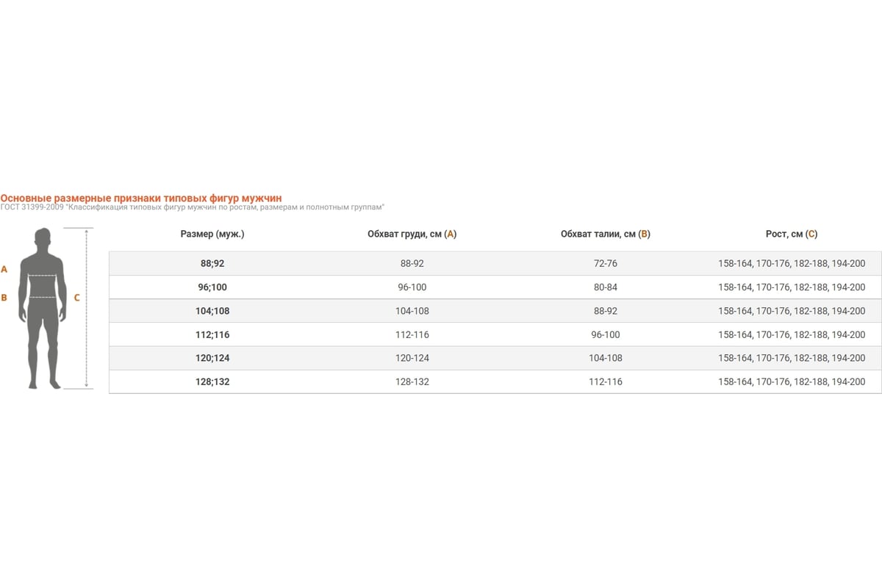Click the 72-76 waist measurement cell
Image resolution: width=882 pixels, height=588 pixels.
606,263
